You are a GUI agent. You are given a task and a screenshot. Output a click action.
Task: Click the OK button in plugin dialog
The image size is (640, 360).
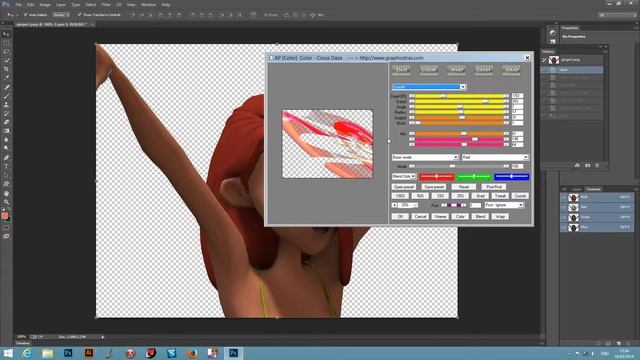[400, 216]
